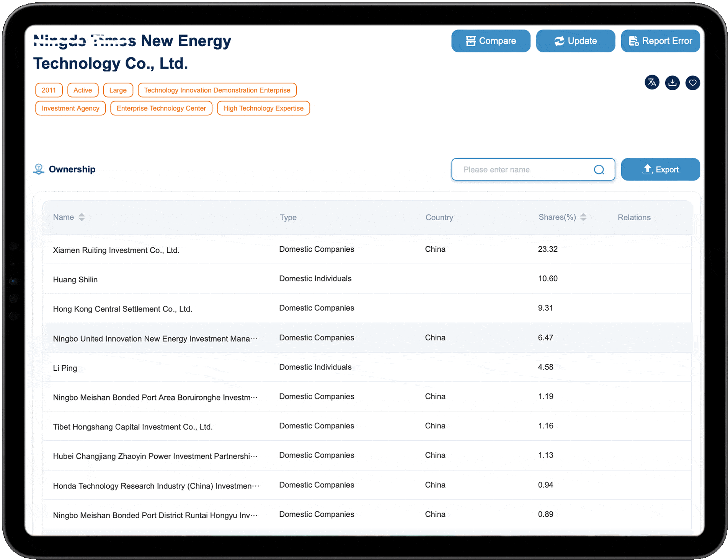The height and width of the screenshot is (560, 728).
Task: Open shareholder Huang Shilin
Action: [x=75, y=280]
